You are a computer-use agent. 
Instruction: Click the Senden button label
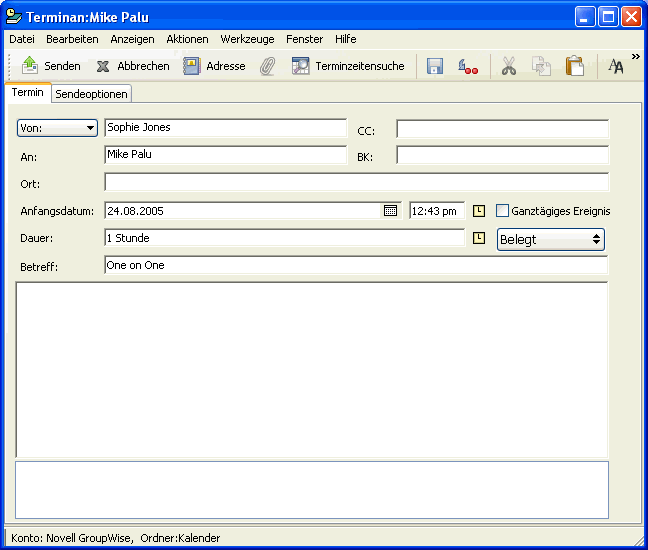[x=62, y=66]
